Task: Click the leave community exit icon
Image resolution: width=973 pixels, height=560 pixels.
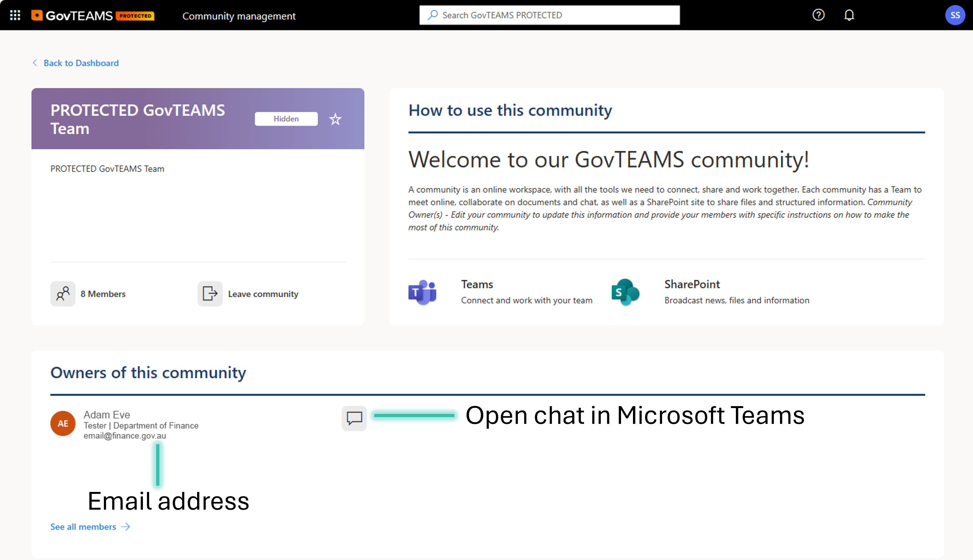Action: (x=210, y=294)
